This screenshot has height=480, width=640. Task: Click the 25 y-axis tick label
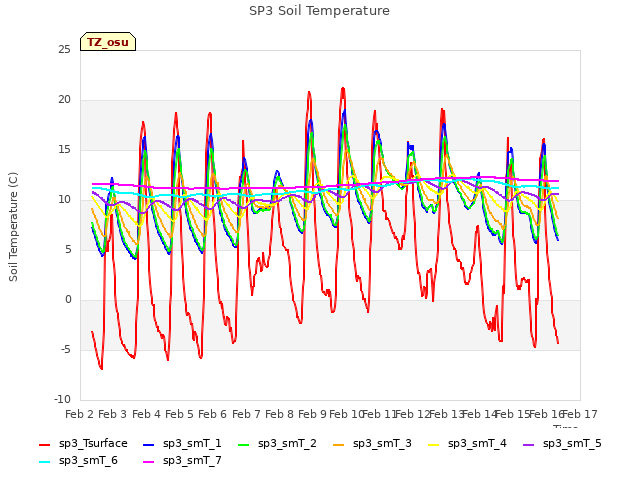(x=64, y=50)
